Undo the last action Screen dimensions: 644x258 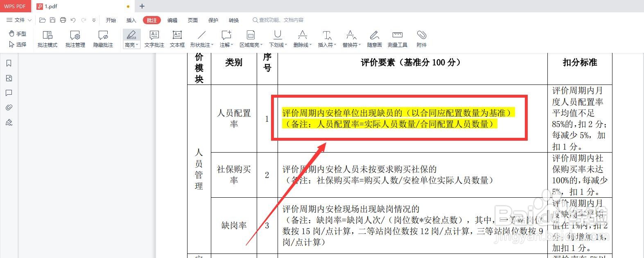click(73, 20)
